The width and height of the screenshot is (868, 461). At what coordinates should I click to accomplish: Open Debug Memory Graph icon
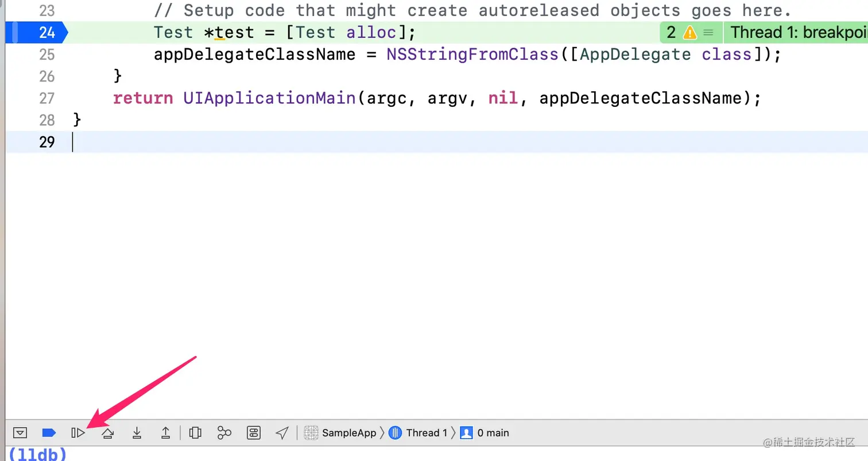pyautogui.click(x=224, y=433)
